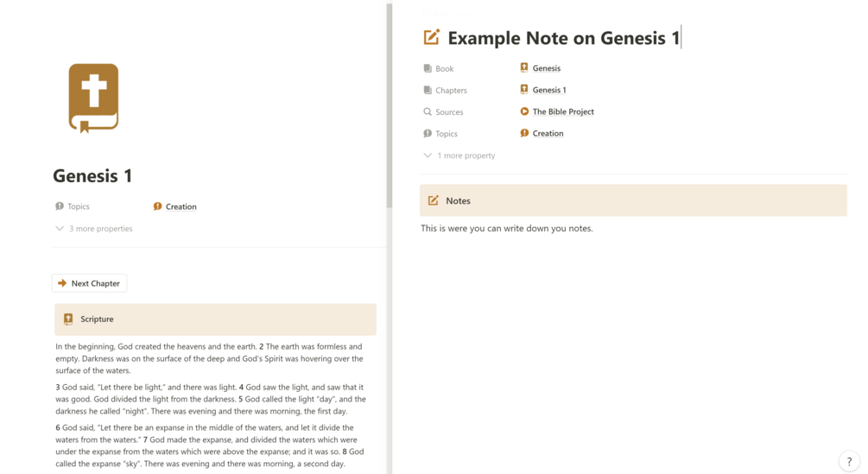
Task: Open the Genesis 1 chapter link
Action: [549, 90]
